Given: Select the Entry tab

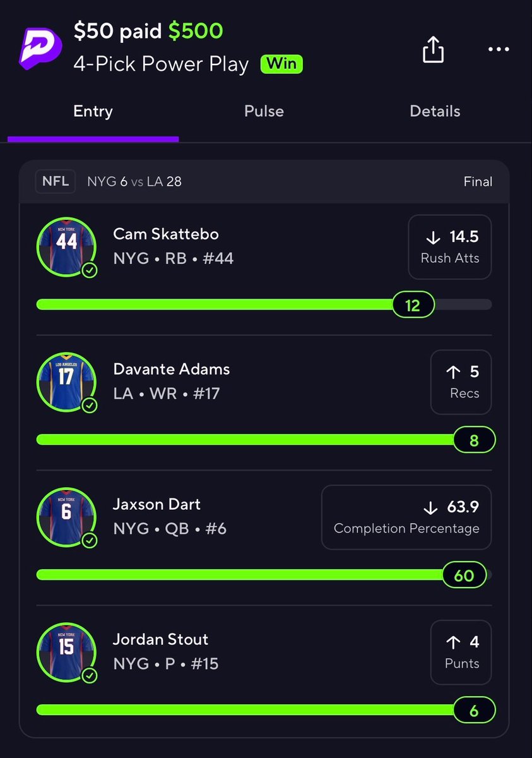Looking at the screenshot, I should (x=93, y=111).
